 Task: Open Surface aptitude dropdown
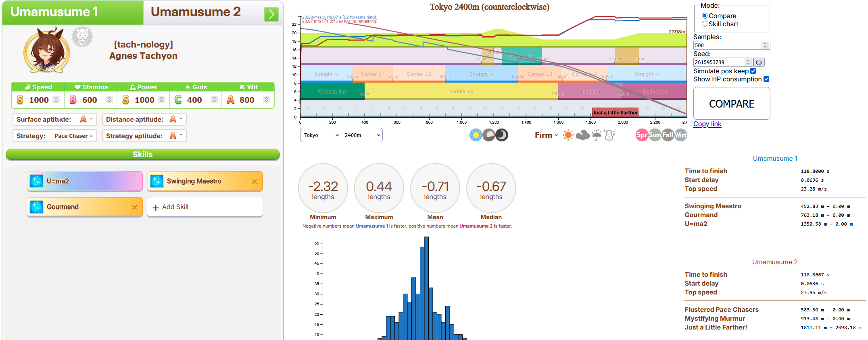(x=55, y=119)
